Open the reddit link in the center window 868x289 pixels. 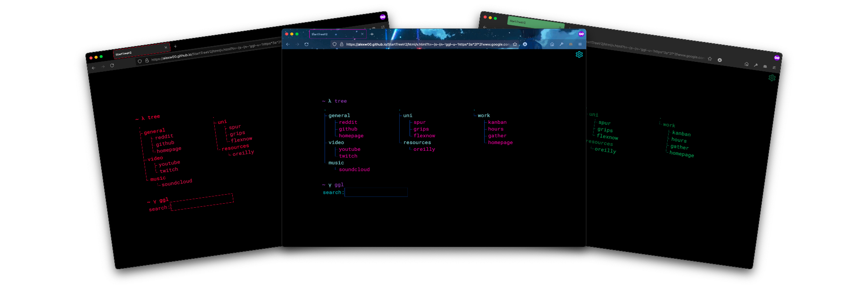(348, 122)
